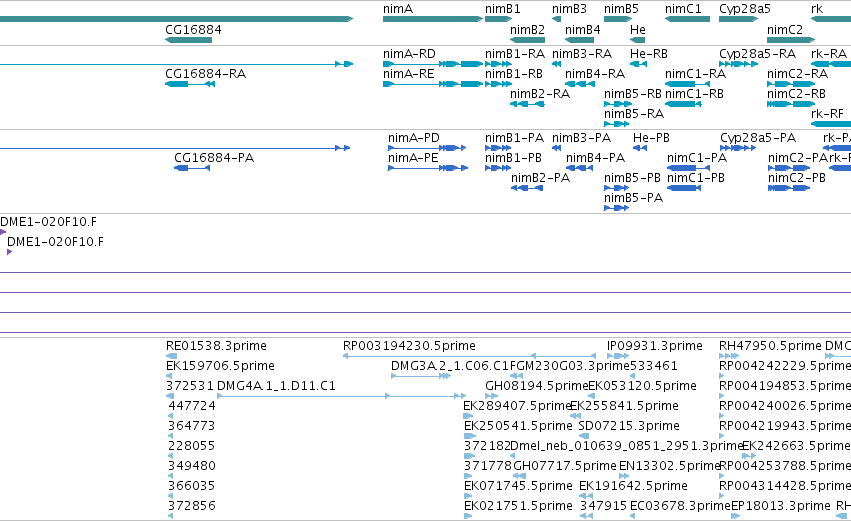Open EST RE01538.3prime
The width and height of the screenshot is (851, 521).
click(x=172, y=356)
